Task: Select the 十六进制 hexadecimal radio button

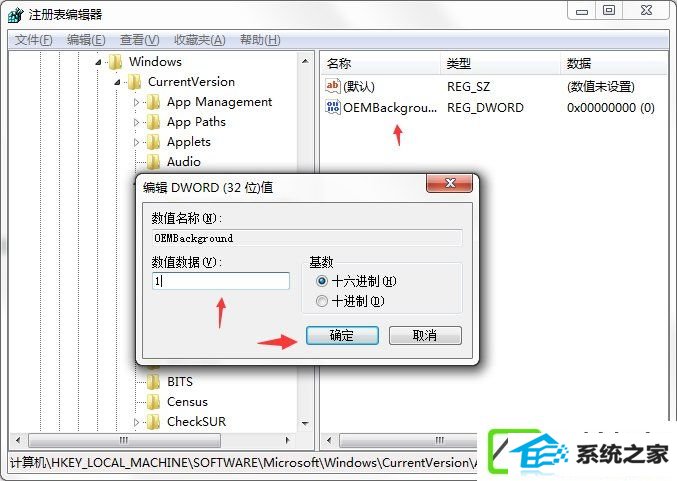Action: [322, 281]
